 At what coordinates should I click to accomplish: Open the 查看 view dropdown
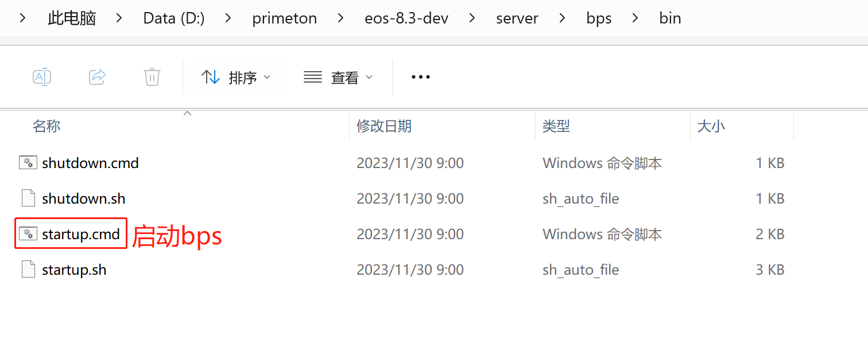[x=338, y=77]
